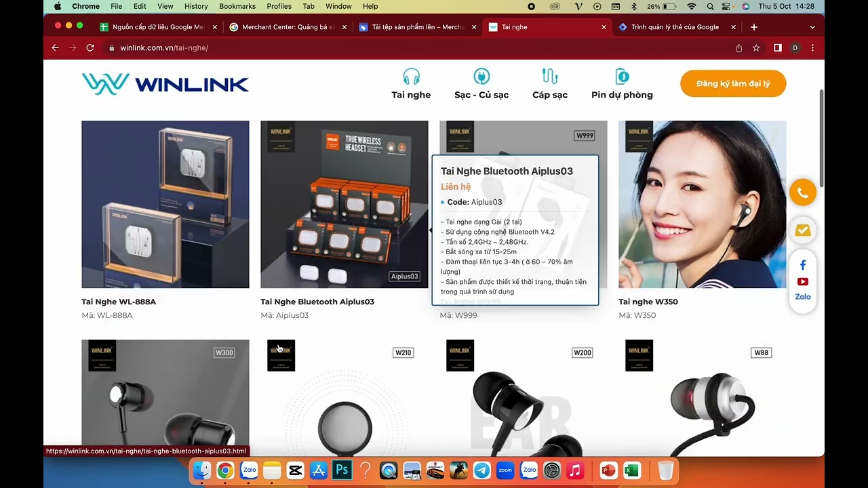This screenshot has width=868, height=488.
Task: Open the Music app from the Dock
Action: pyautogui.click(x=575, y=470)
